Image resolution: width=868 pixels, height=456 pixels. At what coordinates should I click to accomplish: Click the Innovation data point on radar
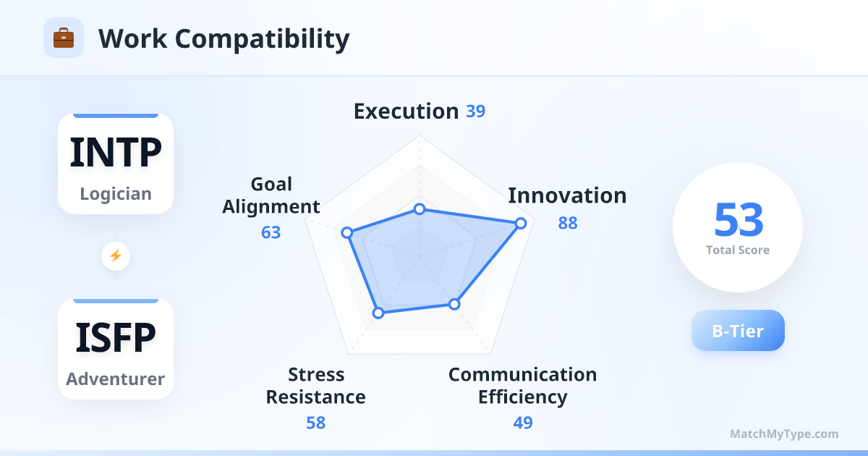point(519,224)
